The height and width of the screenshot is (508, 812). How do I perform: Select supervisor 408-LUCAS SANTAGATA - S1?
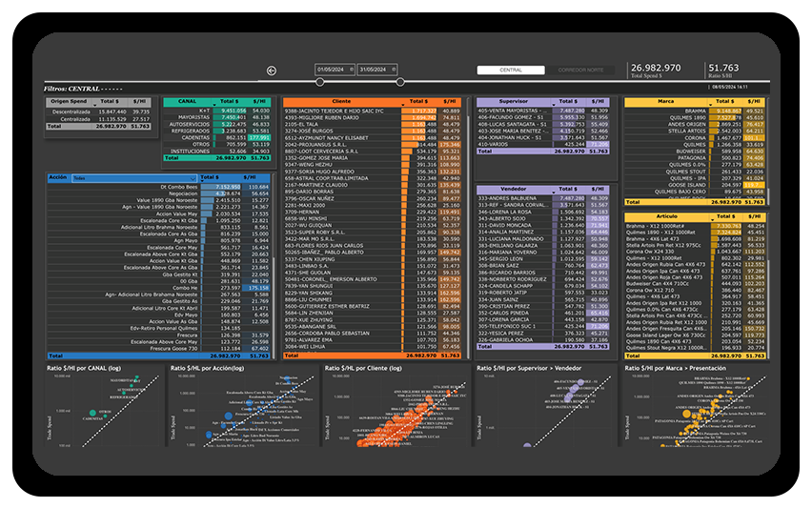(x=542, y=124)
